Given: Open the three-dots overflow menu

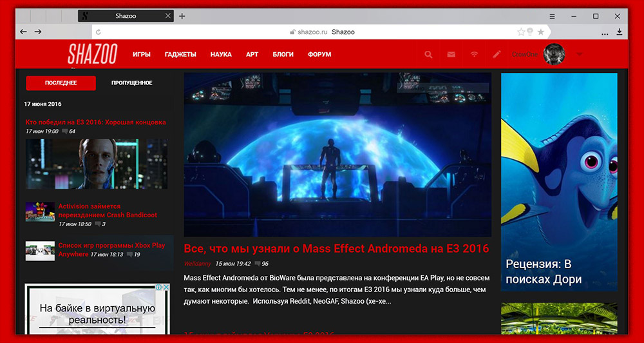Looking at the screenshot, I should (605, 33).
